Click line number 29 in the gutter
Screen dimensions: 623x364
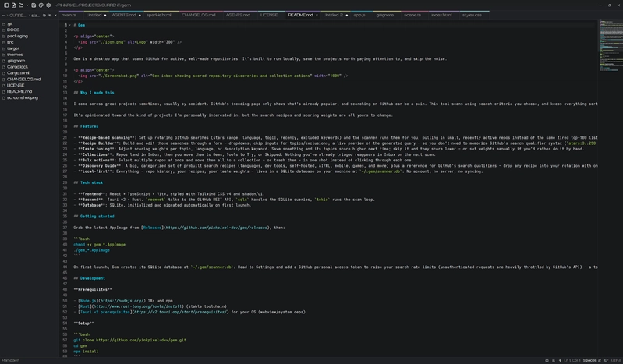[65, 183]
